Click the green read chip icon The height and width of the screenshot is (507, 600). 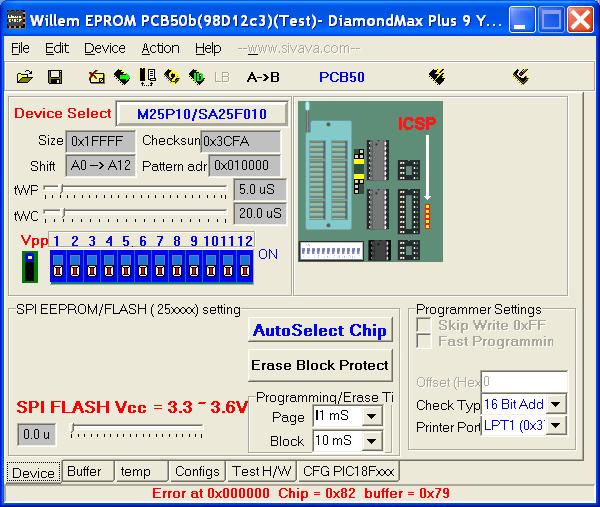point(122,77)
